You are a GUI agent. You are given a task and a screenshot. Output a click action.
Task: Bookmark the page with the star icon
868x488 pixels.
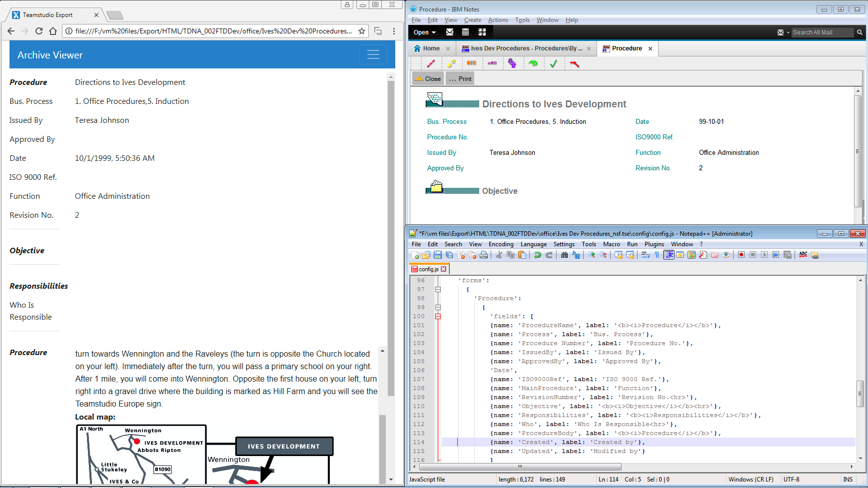tap(362, 31)
